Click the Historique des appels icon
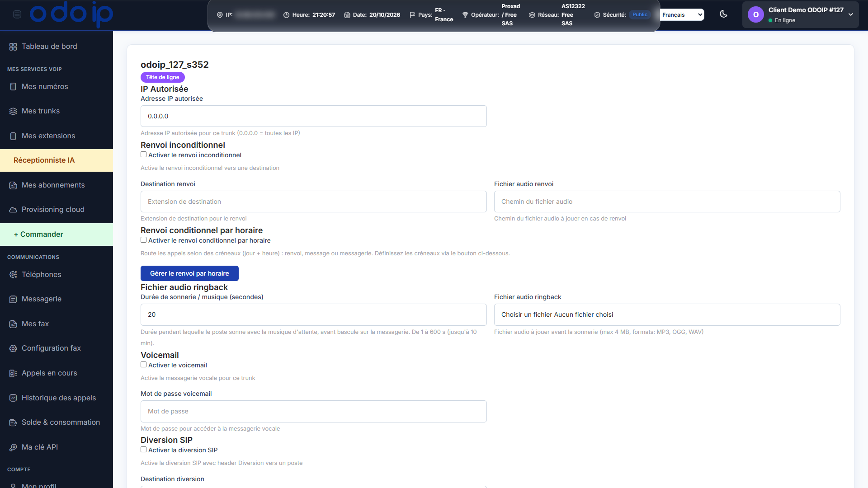Image resolution: width=868 pixels, height=488 pixels. [13, 398]
